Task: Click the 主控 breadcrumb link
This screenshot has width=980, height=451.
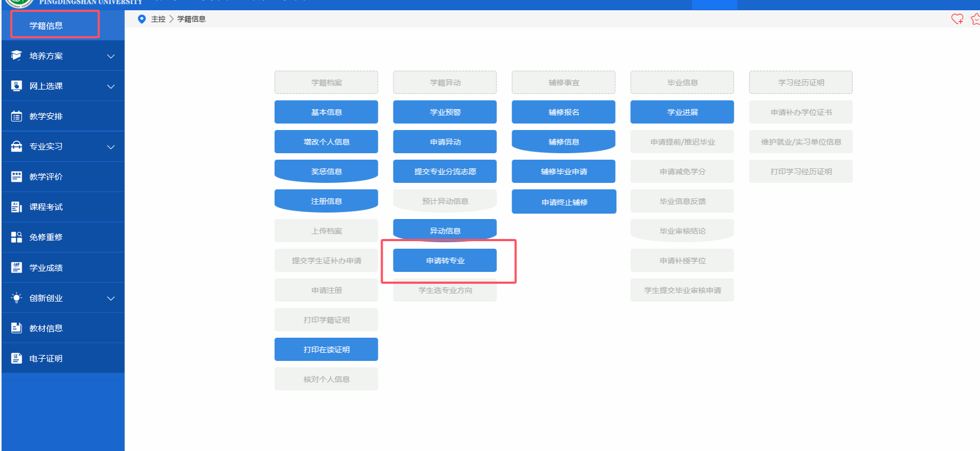Action: (158, 19)
